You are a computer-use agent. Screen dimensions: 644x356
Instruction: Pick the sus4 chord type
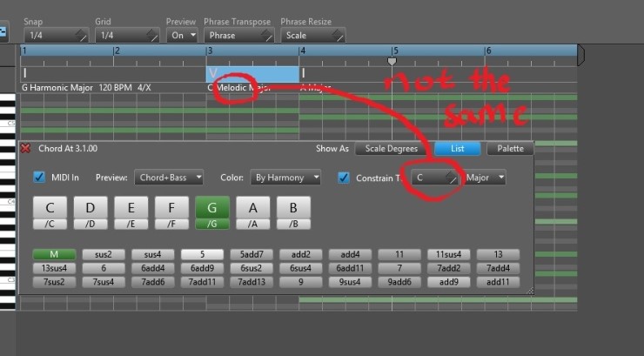[x=153, y=254]
